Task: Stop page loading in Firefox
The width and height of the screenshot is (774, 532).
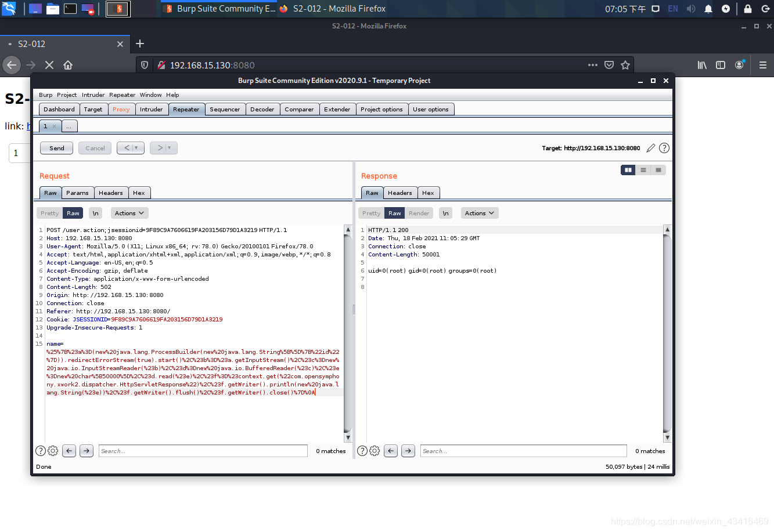Action: [x=49, y=65]
